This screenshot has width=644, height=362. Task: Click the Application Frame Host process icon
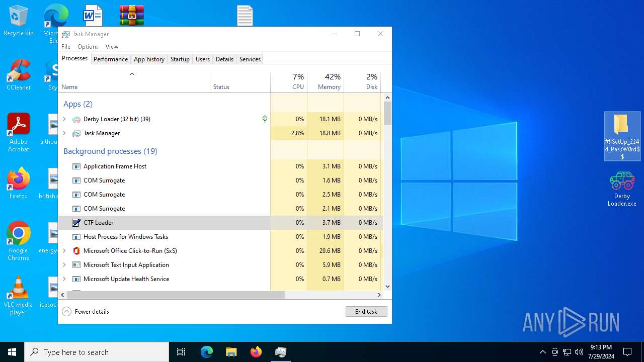click(x=76, y=166)
